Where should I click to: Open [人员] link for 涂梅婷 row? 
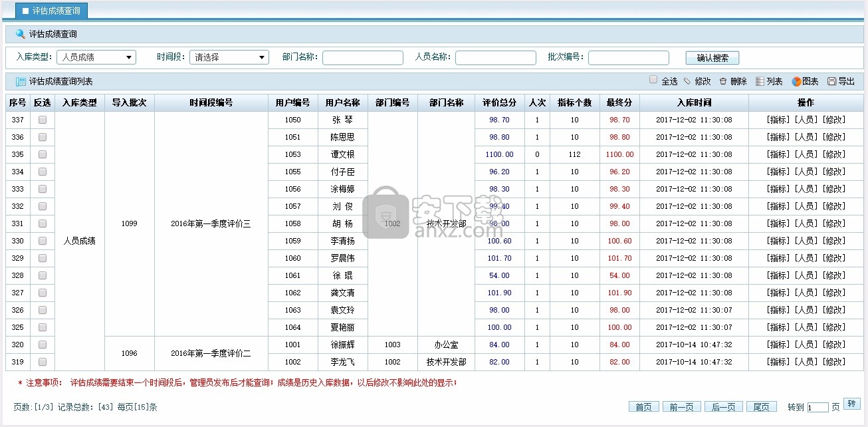[x=806, y=189]
